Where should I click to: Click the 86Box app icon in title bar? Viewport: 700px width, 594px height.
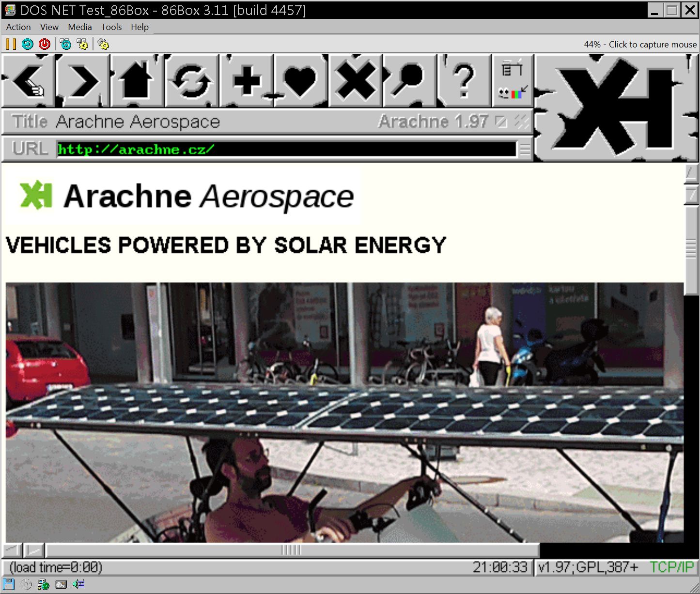click(x=10, y=10)
